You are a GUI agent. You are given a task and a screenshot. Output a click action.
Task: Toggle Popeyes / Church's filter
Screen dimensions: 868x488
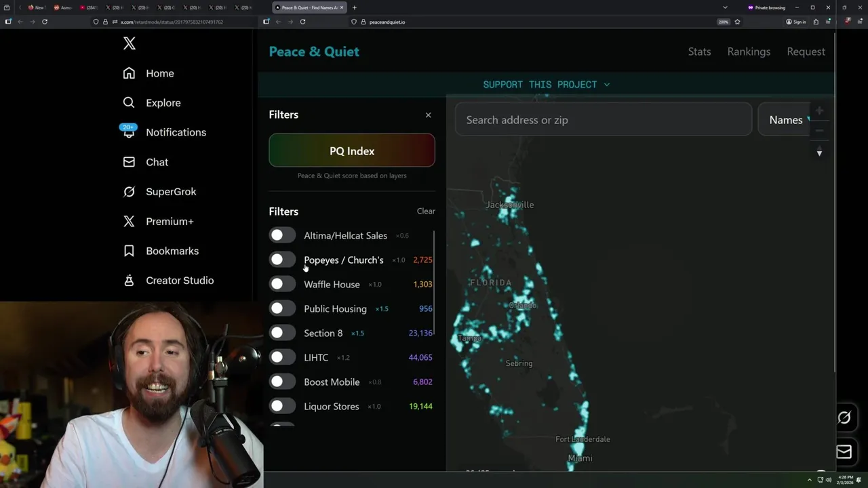282,260
